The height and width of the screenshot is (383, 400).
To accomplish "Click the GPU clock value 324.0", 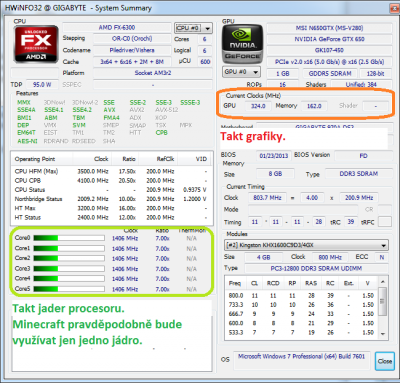I will click(x=258, y=106).
